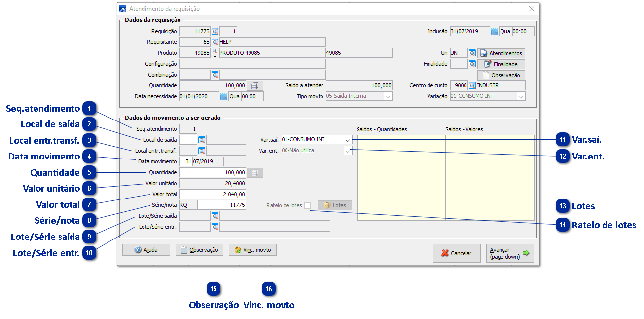
Task: Open the Local de saída lookup icon
Action: click(201, 140)
